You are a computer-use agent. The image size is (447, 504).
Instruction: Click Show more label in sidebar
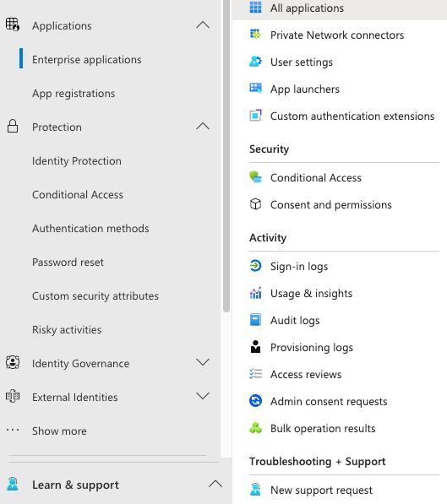tap(59, 431)
